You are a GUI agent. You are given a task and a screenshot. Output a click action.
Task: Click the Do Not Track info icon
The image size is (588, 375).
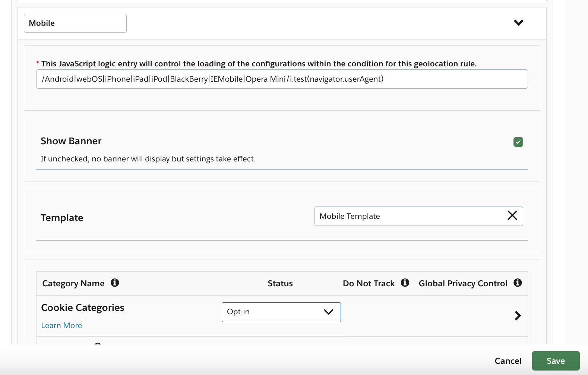[405, 283]
